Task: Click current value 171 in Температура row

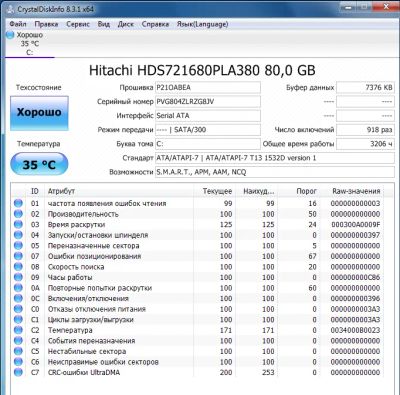Action: 226,330
